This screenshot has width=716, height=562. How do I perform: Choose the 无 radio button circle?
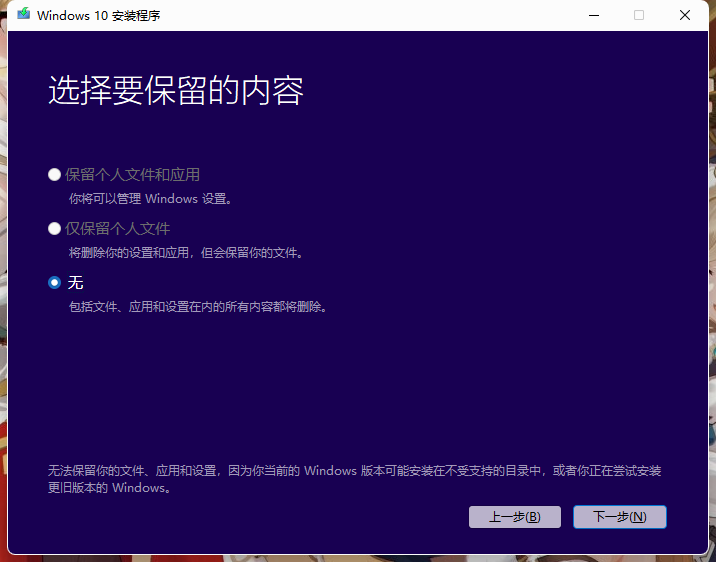click(x=54, y=283)
